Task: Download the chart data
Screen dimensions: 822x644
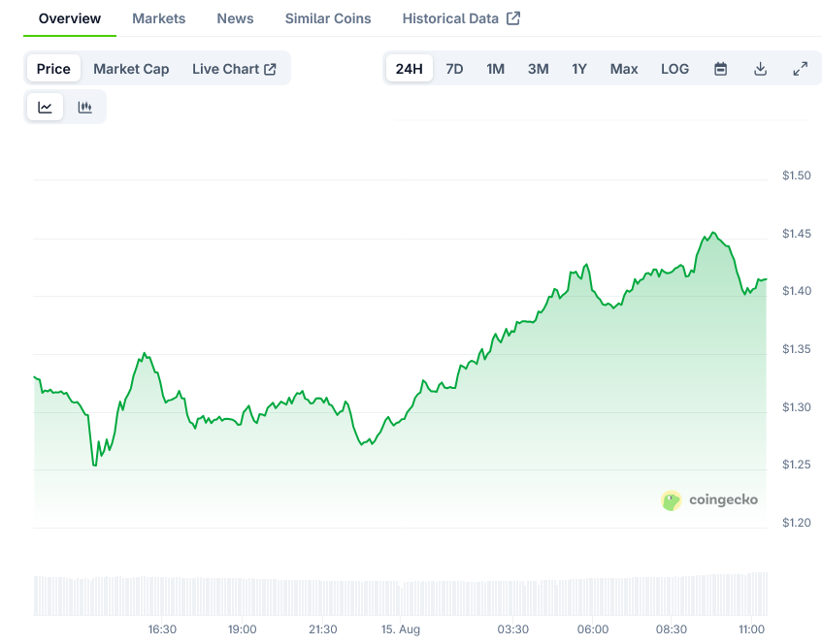Action: coord(760,69)
